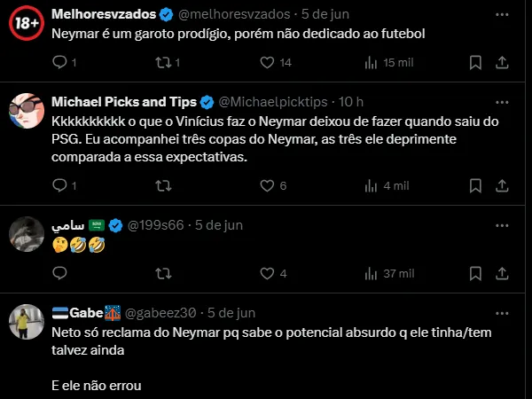View analytics showing 15 mil views
Image resolution: width=532 pixels, height=399 pixels.
tap(371, 63)
